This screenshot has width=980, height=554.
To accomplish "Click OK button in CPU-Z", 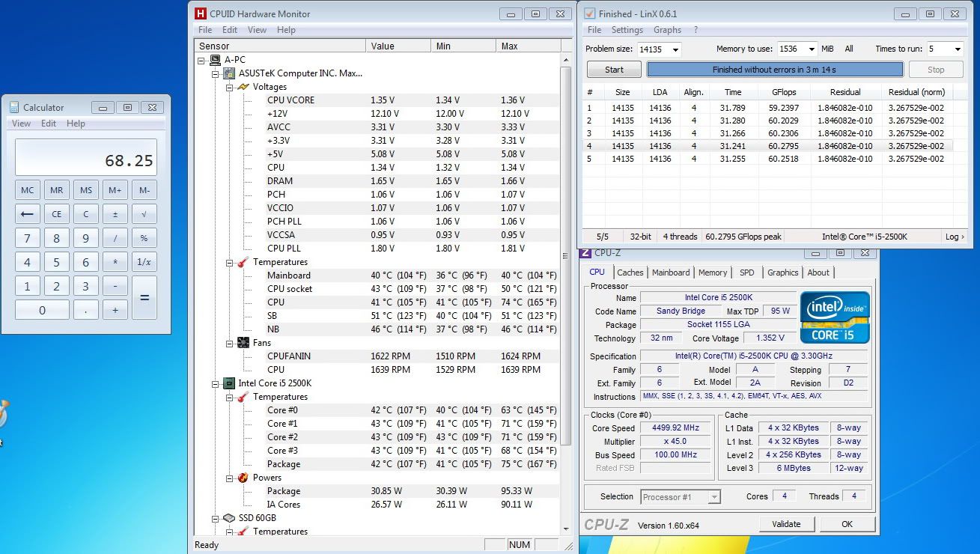I will (x=847, y=524).
